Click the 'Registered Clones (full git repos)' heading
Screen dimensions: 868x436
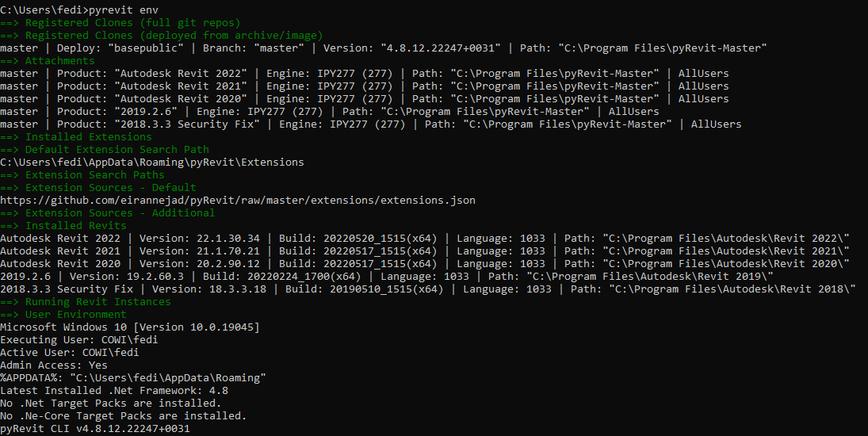133,23
